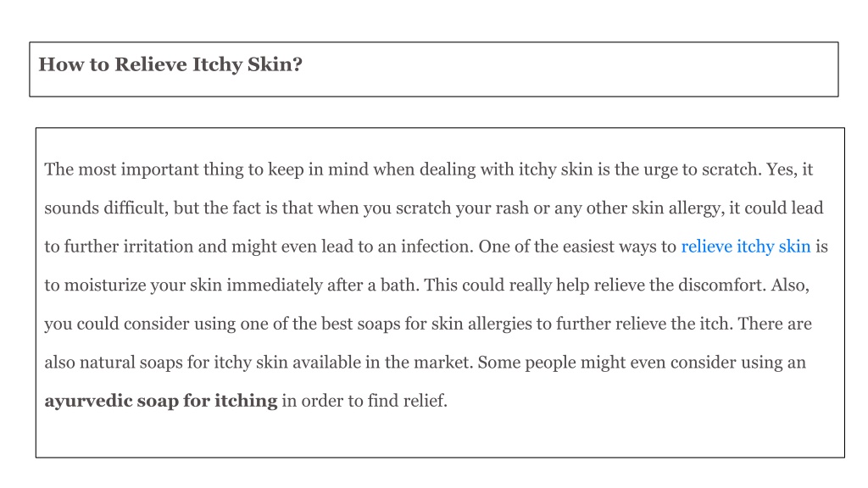Screen dimensions: 868x488
Task: Click the phrase 'skin allergy, it could lead'
Action: pyautogui.click(x=727, y=208)
